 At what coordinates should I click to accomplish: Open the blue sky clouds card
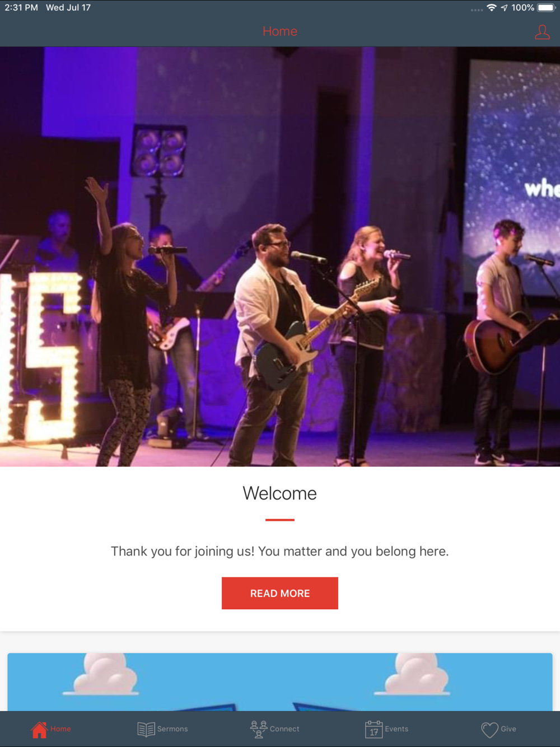click(280, 682)
